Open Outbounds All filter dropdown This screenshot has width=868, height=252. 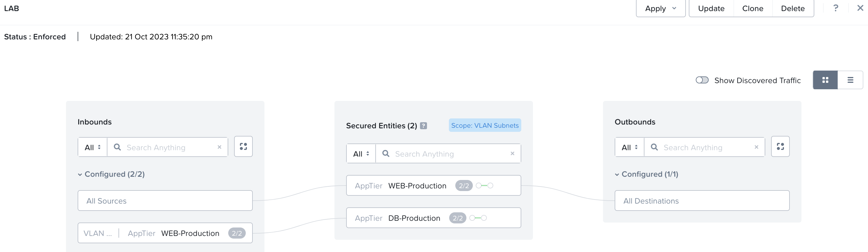click(630, 147)
